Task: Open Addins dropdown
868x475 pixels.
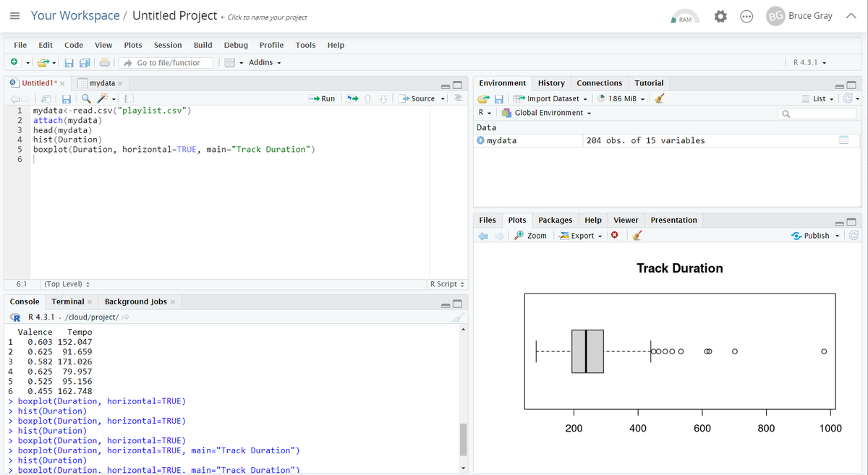Action: pyautogui.click(x=264, y=62)
